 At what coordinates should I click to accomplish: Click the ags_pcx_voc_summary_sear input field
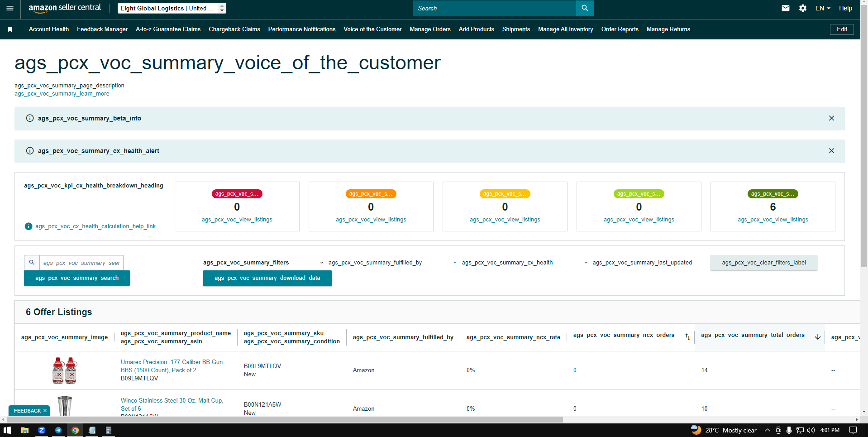(81, 263)
